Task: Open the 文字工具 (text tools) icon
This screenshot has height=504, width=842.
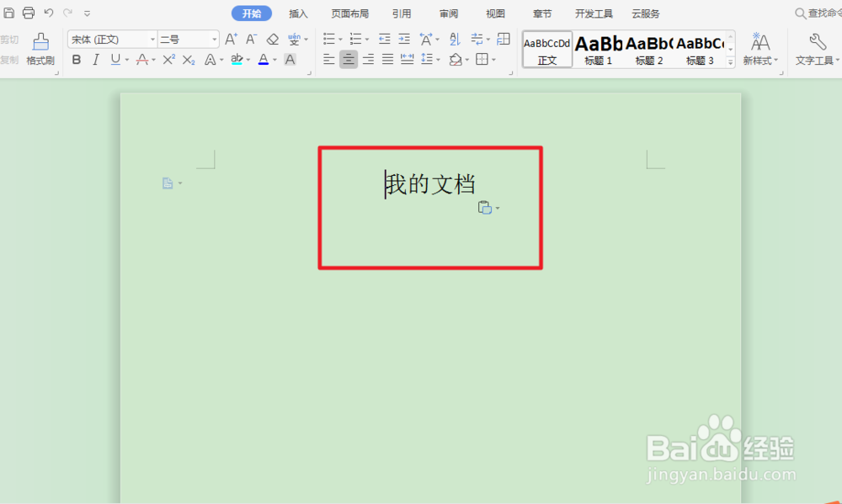Action: pos(815,46)
